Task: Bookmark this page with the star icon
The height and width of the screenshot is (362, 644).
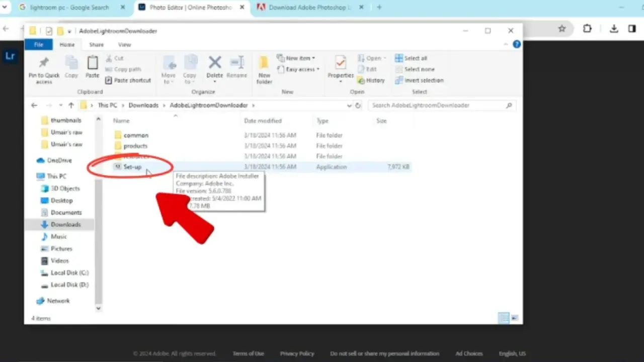Action: (x=562, y=29)
